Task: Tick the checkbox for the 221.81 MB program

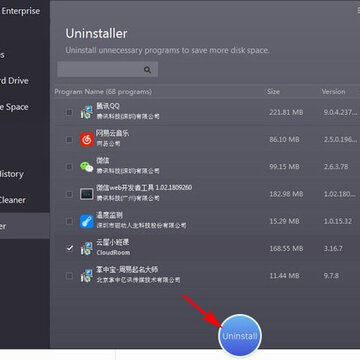Action: coord(69,112)
